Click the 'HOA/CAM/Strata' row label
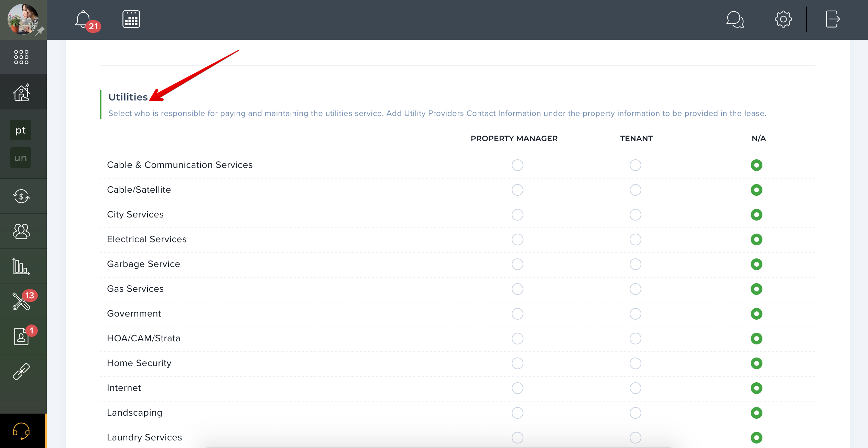Screen dimensions: 868x448 pyautogui.click(x=144, y=338)
